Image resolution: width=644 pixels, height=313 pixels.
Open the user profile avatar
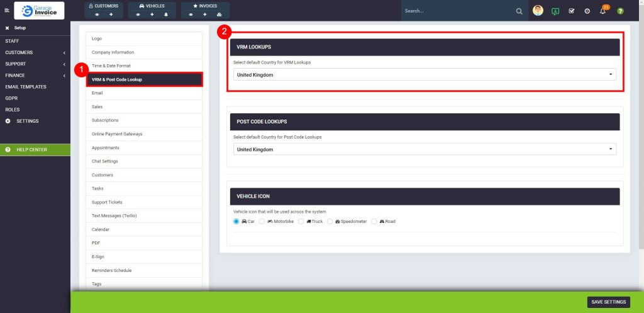coord(538,11)
